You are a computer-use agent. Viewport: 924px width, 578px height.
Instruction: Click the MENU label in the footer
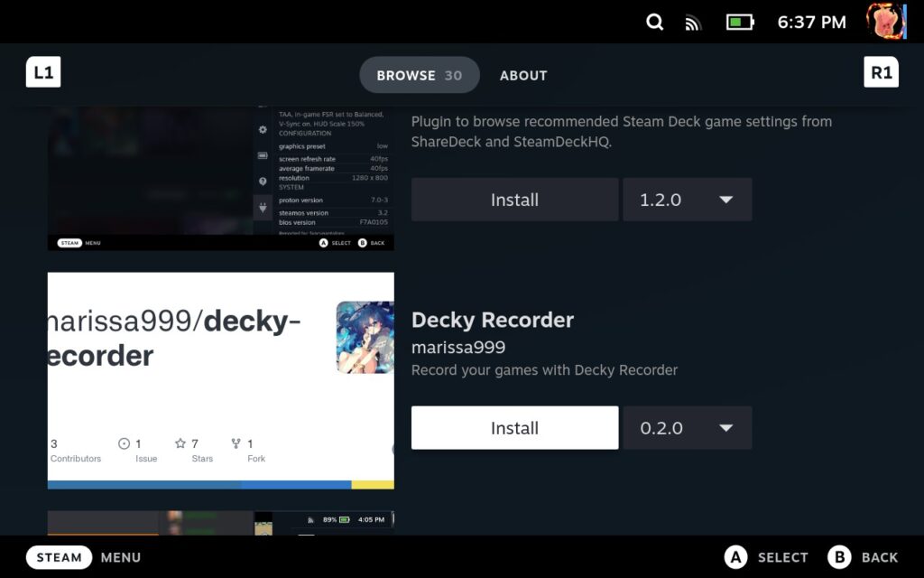click(121, 557)
